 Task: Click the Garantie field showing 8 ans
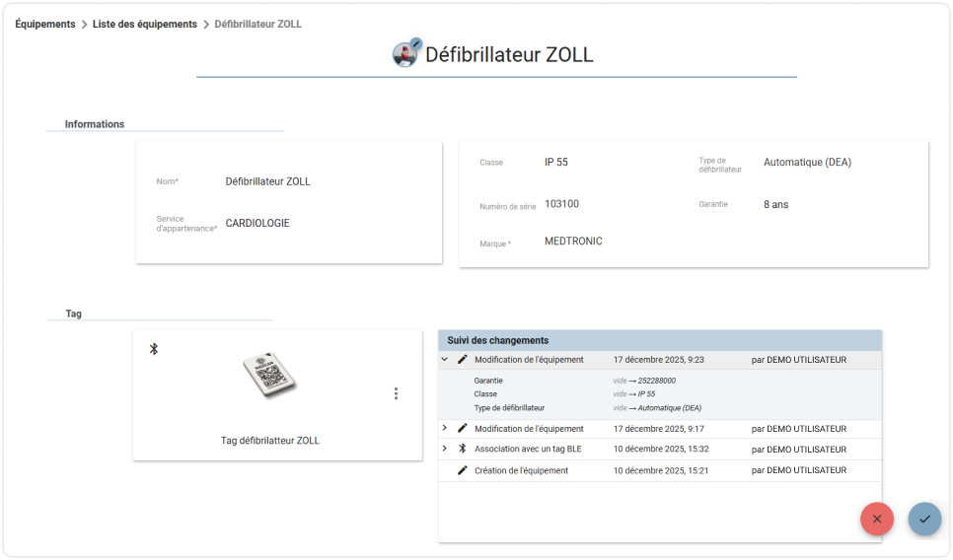point(775,205)
